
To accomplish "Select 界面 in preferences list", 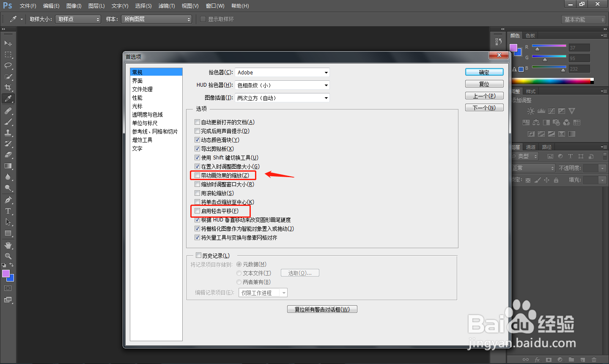I will (156, 81).
